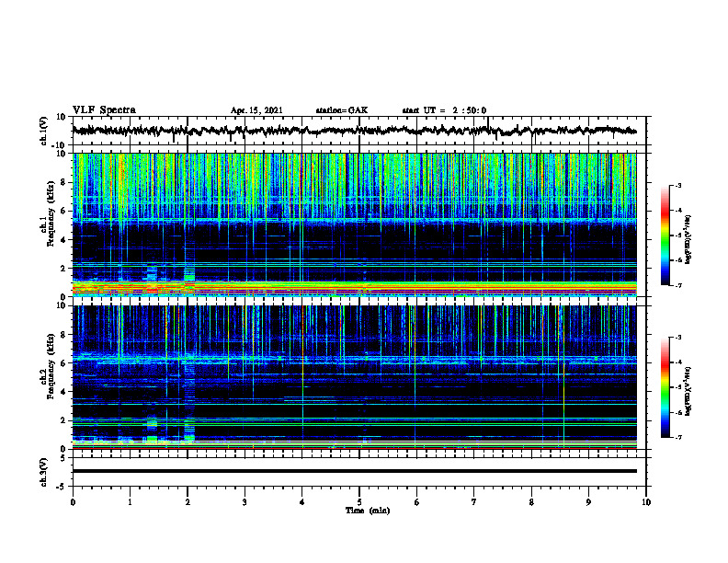Click the "-10" tick on the ch.1(V) axis
This screenshot has height=563, width=728.
[60, 145]
